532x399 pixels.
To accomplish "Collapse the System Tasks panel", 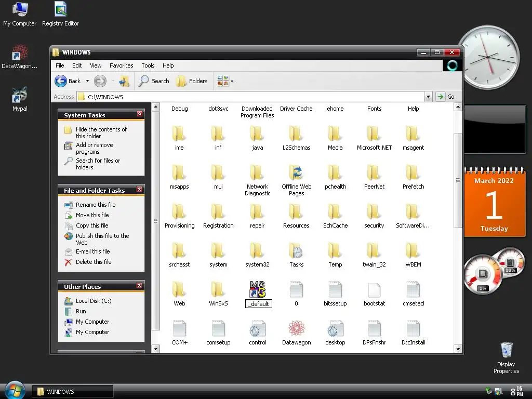I will [139, 114].
